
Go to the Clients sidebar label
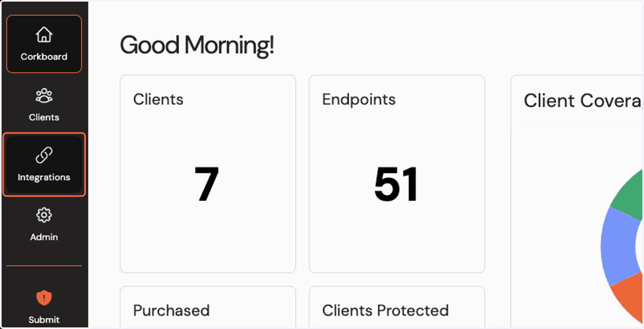[44, 117]
